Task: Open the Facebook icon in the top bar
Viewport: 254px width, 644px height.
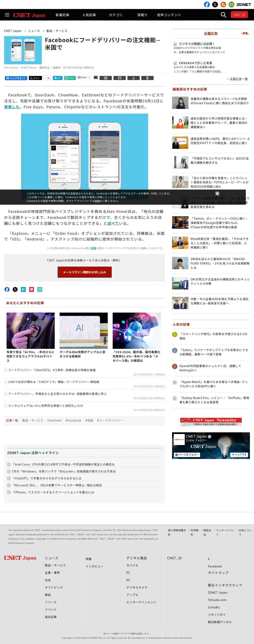Action: pyautogui.click(x=207, y=5)
